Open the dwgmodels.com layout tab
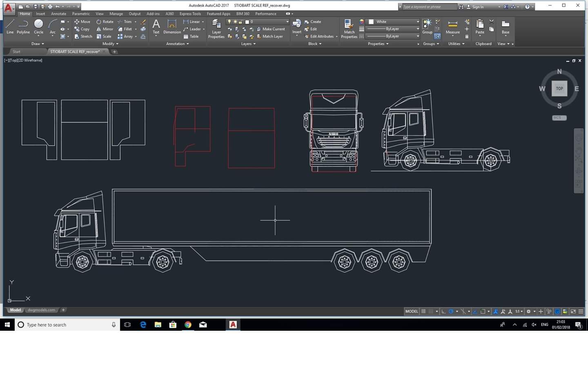The width and height of the screenshot is (588, 392). tap(41, 310)
